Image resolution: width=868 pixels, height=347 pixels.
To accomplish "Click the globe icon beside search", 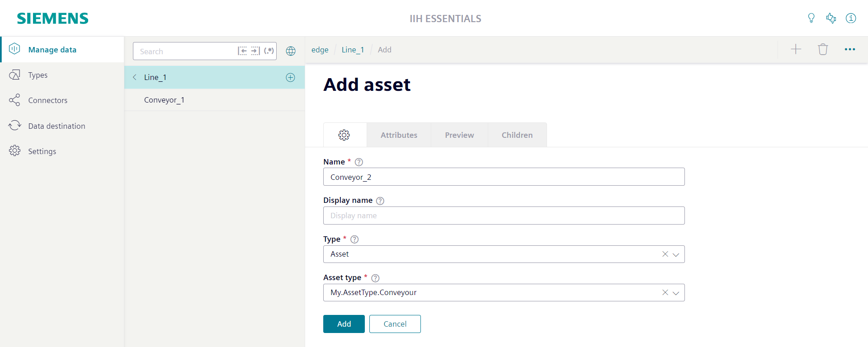I will (291, 51).
